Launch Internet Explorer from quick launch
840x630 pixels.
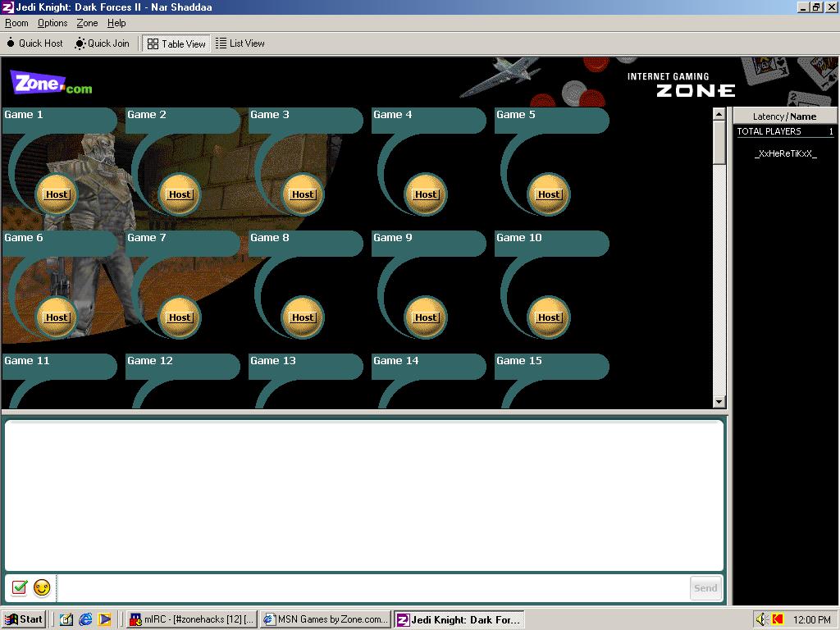click(x=85, y=619)
